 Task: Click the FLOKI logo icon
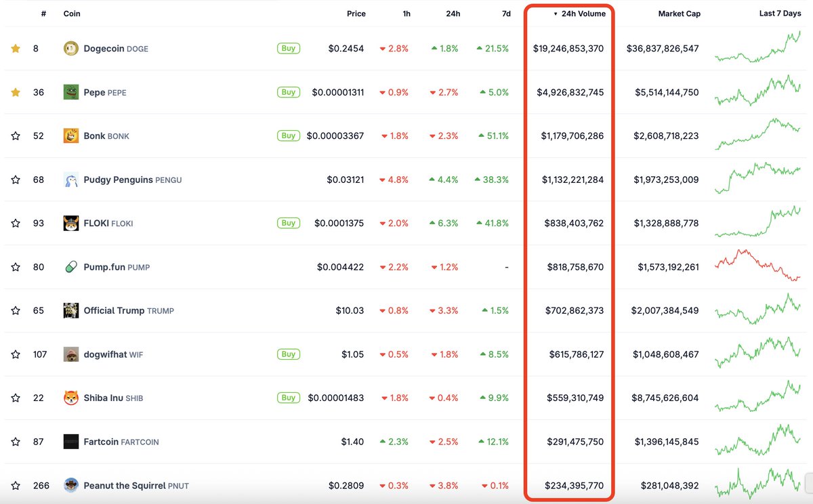pyautogui.click(x=71, y=223)
